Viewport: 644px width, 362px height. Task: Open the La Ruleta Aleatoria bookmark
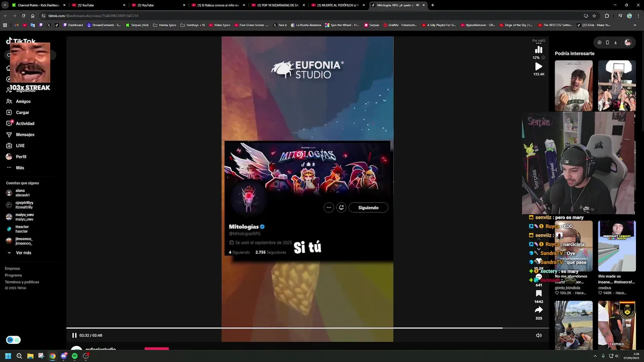pyautogui.click(x=306, y=25)
